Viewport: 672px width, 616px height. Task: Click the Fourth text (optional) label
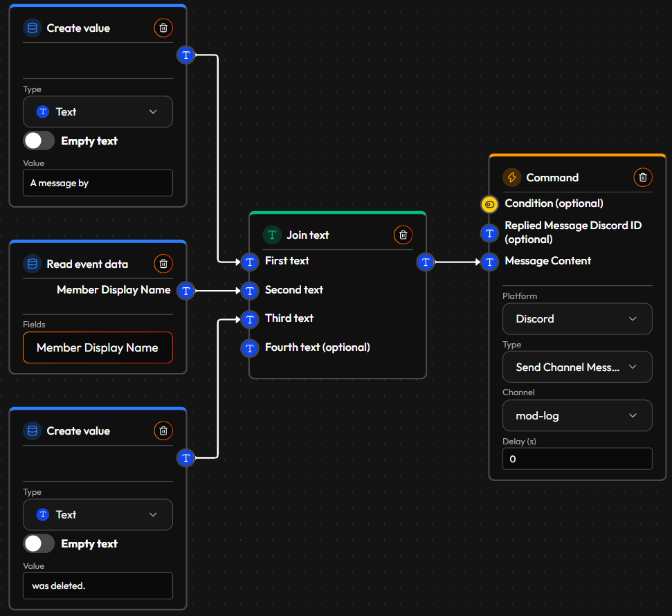(x=318, y=347)
